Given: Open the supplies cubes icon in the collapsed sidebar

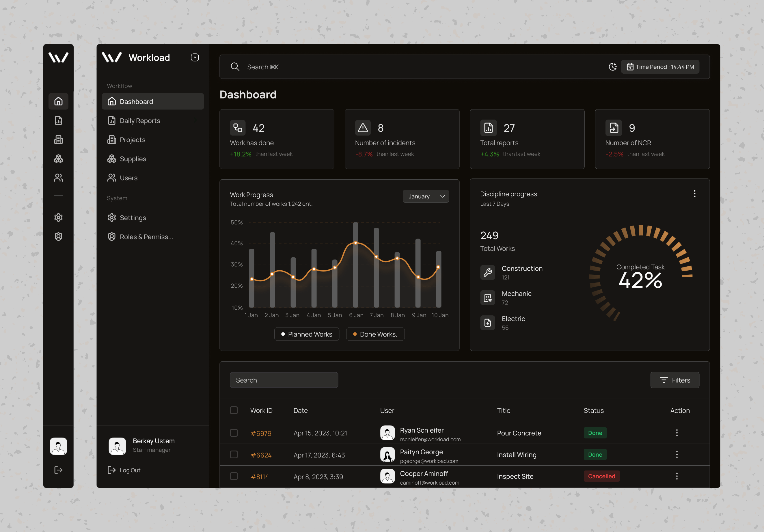Looking at the screenshot, I should 58,159.
